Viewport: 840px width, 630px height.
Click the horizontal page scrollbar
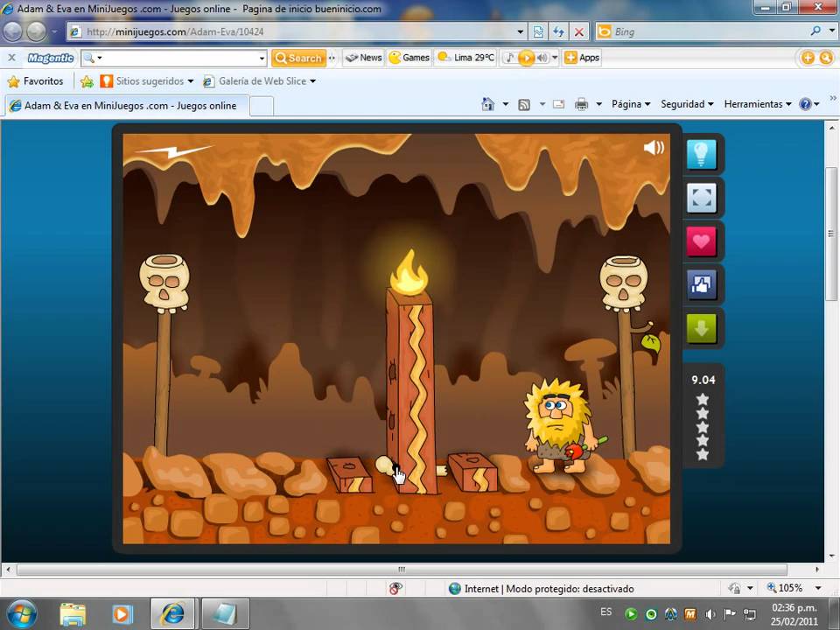402,569
